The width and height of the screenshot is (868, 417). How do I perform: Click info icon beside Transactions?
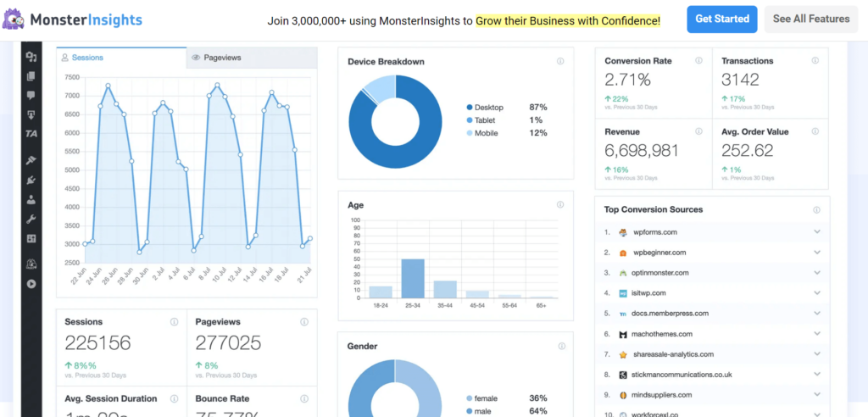click(x=815, y=60)
